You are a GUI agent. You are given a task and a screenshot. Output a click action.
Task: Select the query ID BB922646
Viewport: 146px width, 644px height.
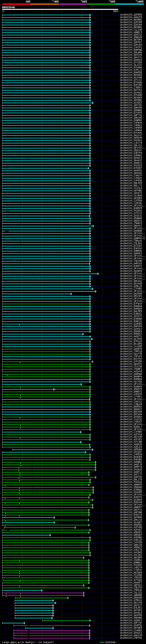pyautogui.click(x=8, y=8)
